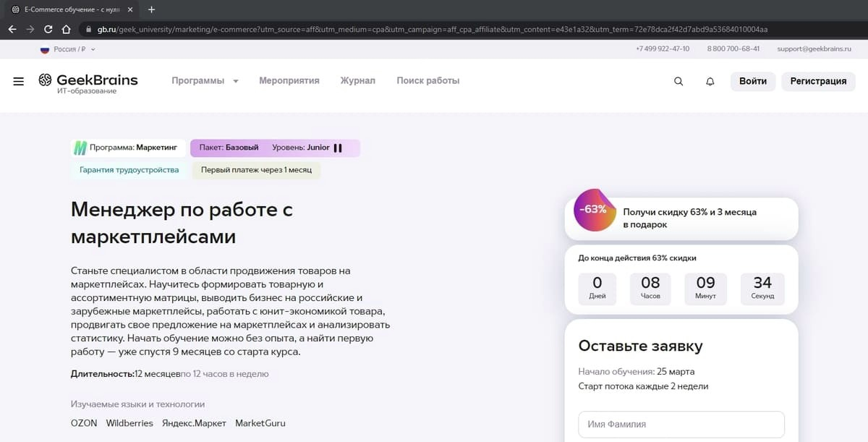
Task: Click phone number 8 800 700-68-41
Action: (x=733, y=49)
